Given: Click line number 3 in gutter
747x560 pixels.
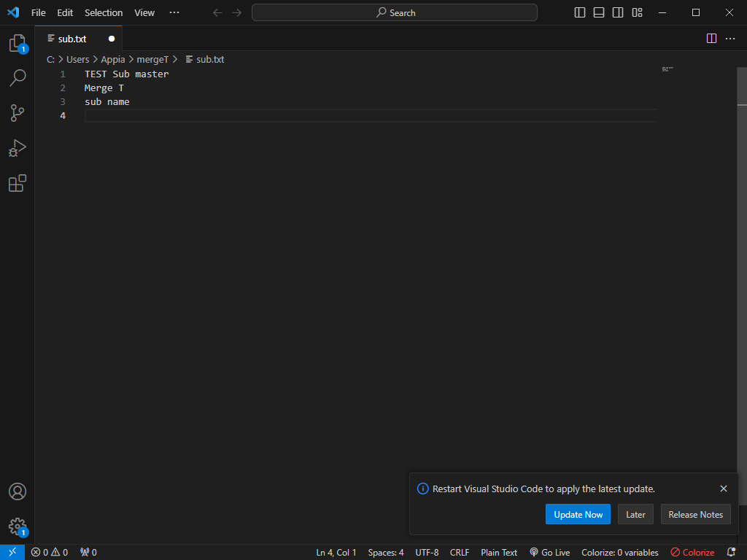Looking at the screenshot, I should 63,101.
